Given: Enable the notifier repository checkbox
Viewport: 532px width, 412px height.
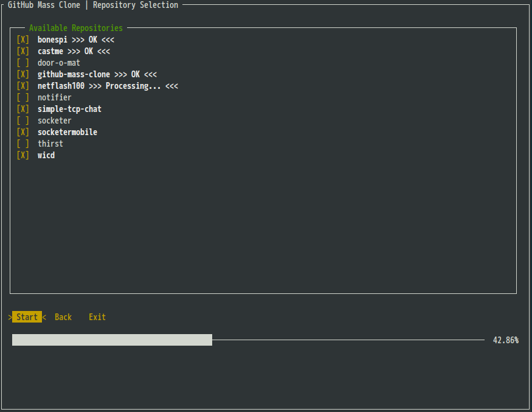Looking at the screenshot, I should point(23,97).
